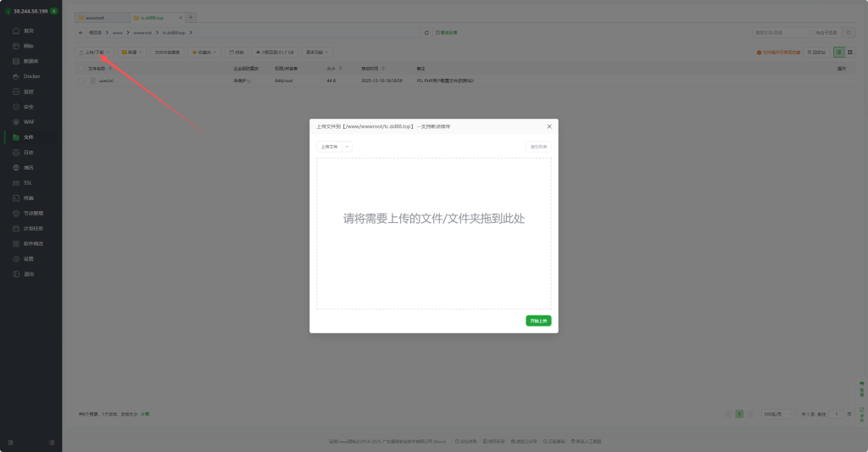This screenshot has height=452, width=868.
Task: Sort by 文件名称 column arrows
Action: point(110,69)
